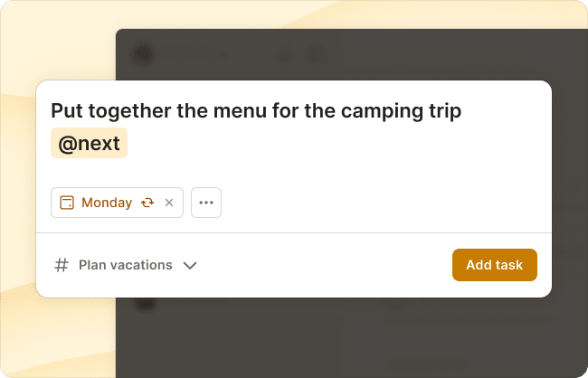Click the highlighted @next label
Screen dimensions: 588x378
tap(89, 144)
